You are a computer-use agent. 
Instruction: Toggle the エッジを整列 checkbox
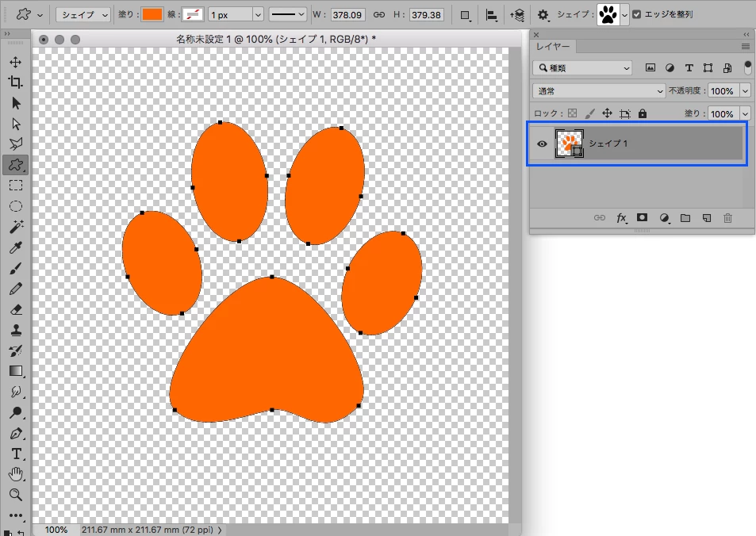[x=637, y=14]
